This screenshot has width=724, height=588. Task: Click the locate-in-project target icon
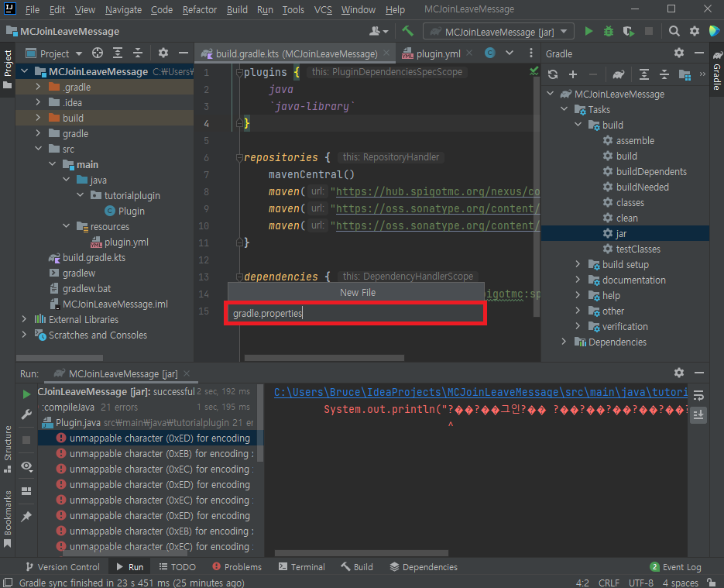coord(98,53)
